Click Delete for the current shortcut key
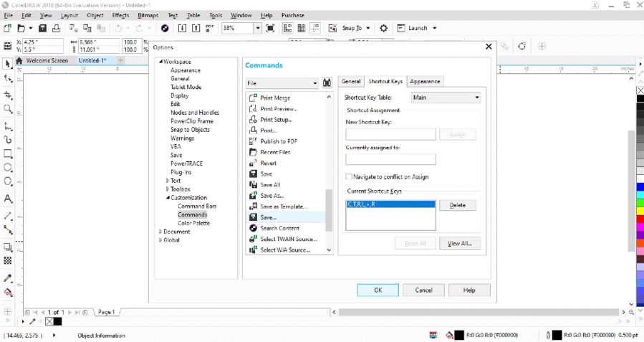The width and height of the screenshot is (644, 342). (458, 205)
